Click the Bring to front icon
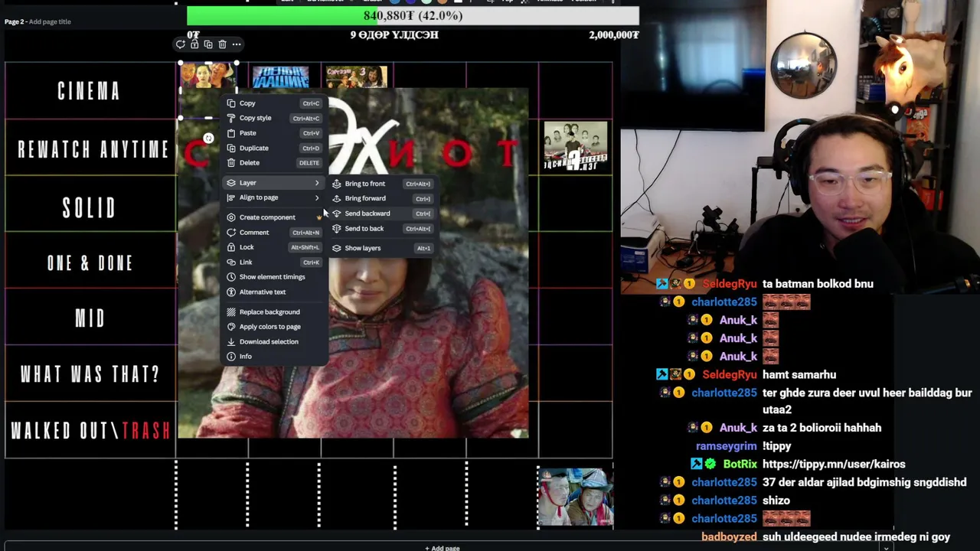 point(337,184)
